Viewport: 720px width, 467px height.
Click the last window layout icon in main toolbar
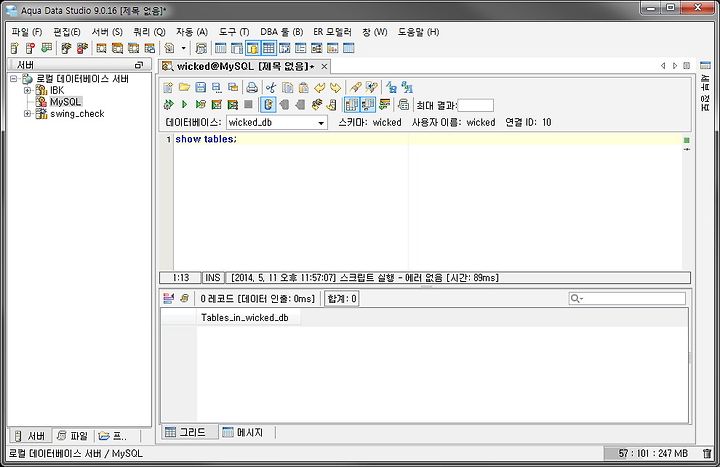point(349,48)
